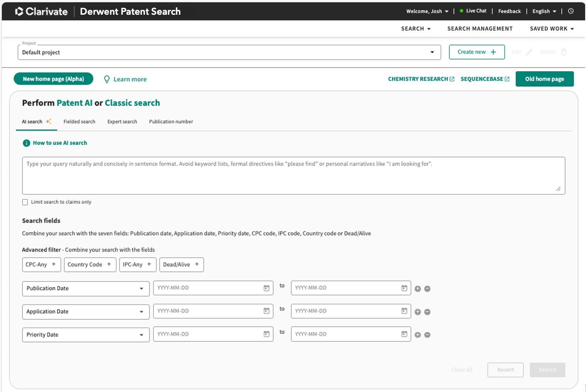Remove the Application Date row with minus icon
Viewport: 586px width, 392px height.
(x=427, y=312)
